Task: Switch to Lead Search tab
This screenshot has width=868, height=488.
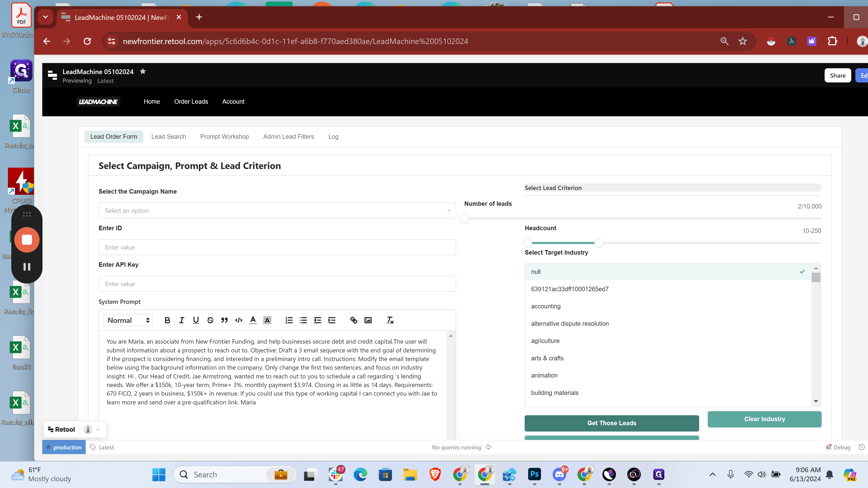Action: point(168,136)
